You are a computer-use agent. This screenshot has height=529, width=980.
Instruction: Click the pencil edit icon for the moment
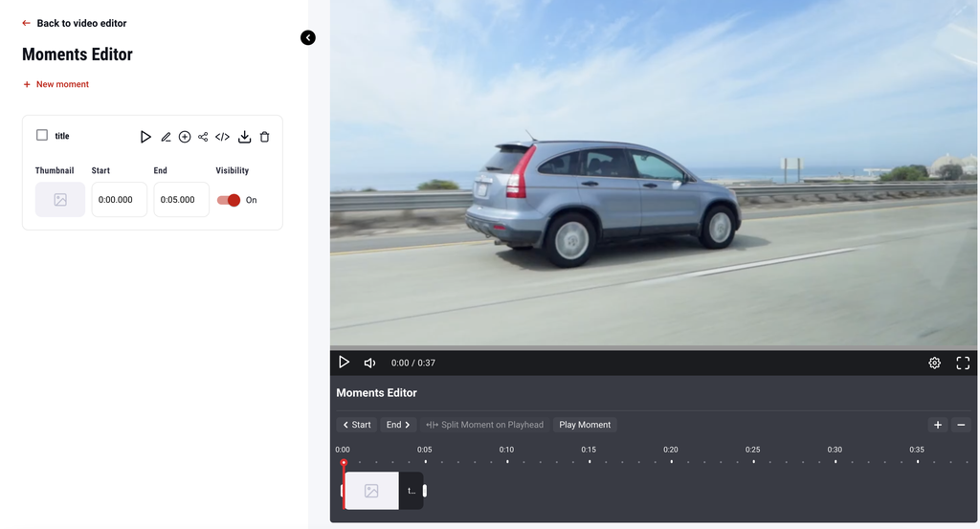tap(166, 137)
